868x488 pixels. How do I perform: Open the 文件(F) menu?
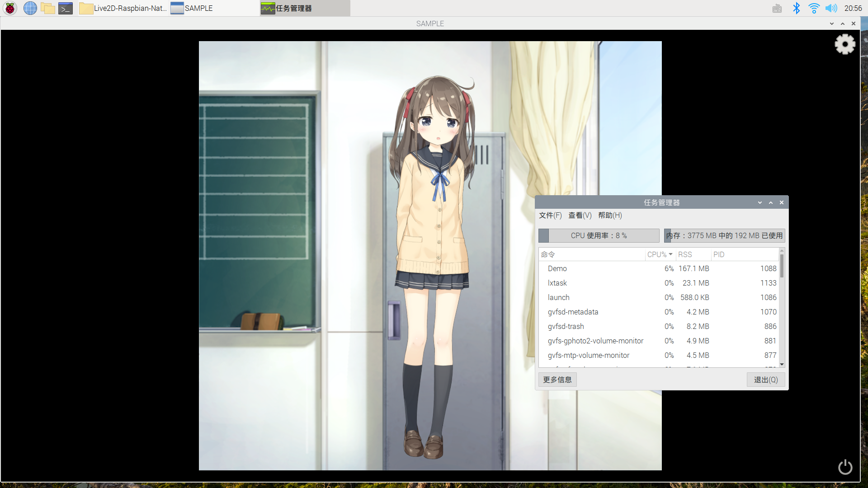click(550, 216)
